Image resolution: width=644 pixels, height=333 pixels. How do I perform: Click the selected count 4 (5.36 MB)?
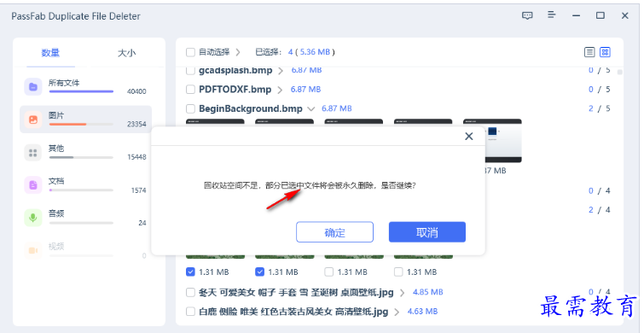pos(311,52)
